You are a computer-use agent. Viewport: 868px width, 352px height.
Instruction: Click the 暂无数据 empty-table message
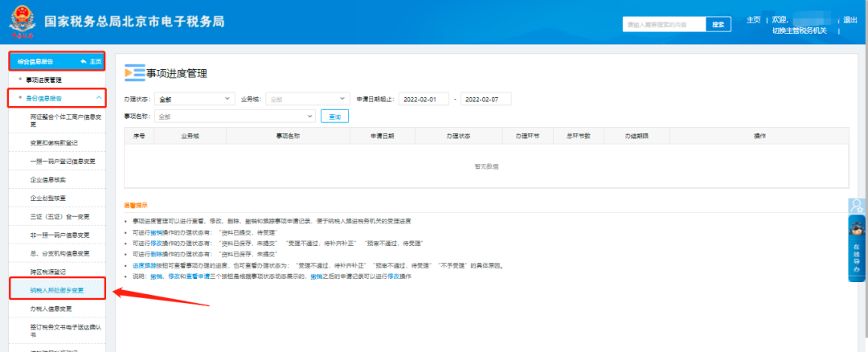[x=486, y=166]
